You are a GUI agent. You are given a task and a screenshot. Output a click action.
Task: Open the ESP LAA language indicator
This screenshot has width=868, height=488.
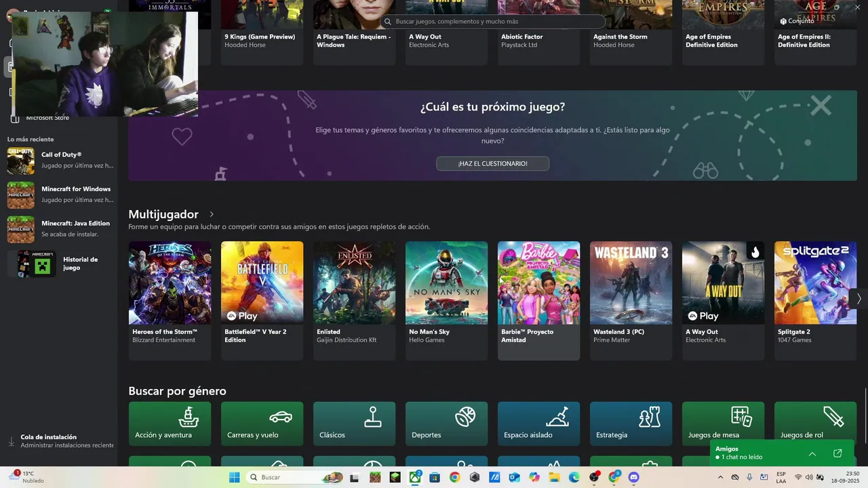tap(781, 477)
